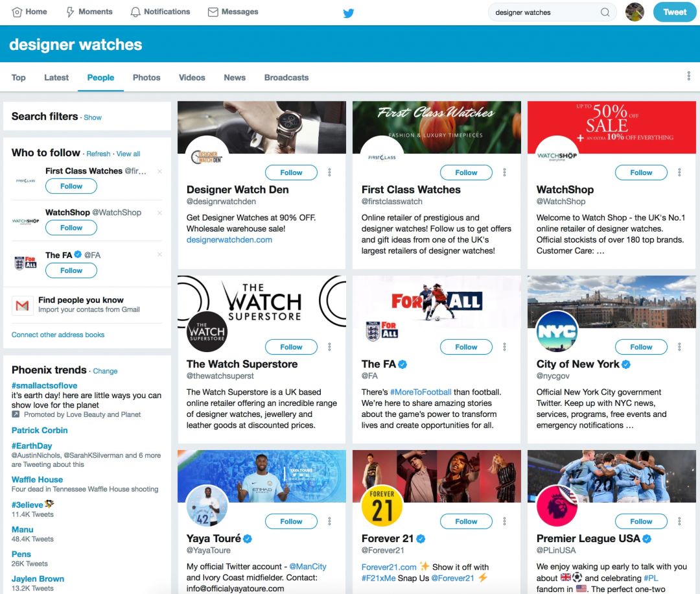Open more options on Premier League USA card

click(679, 521)
